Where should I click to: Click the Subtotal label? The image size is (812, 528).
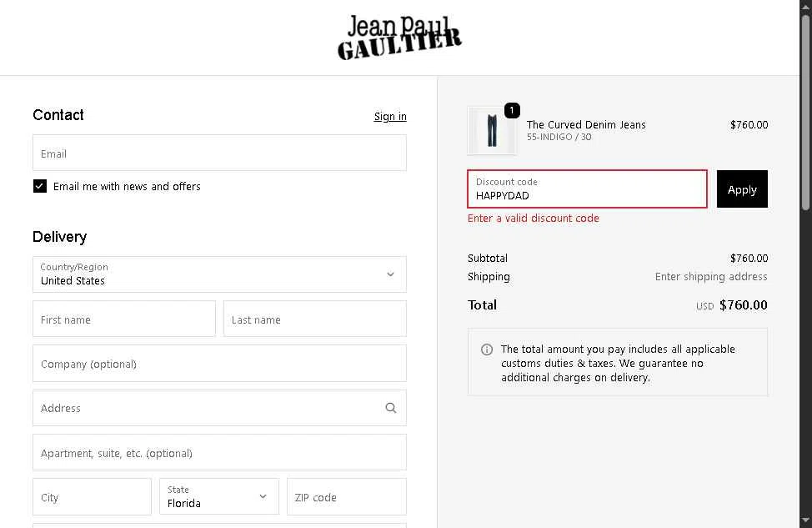pyautogui.click(x=488, y=258)
